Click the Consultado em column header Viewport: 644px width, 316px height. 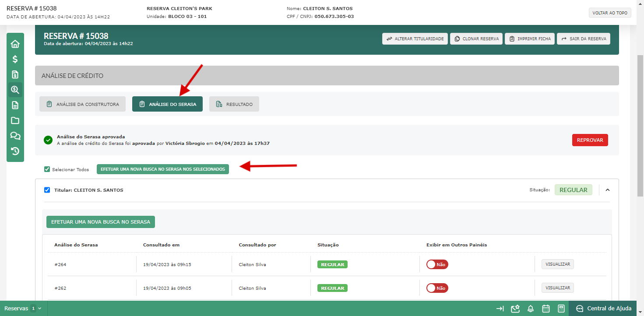[x=161, y=245]
